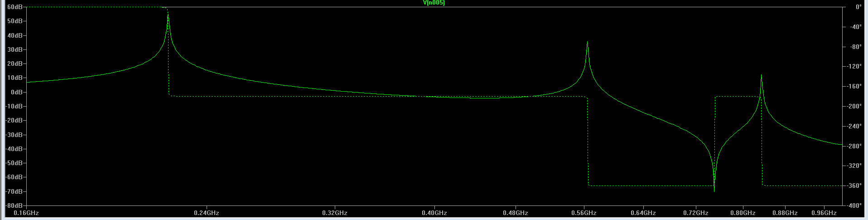Click the -50dB magnitude axis label
Screen dimensions: 868x220
tap(14, 163)
